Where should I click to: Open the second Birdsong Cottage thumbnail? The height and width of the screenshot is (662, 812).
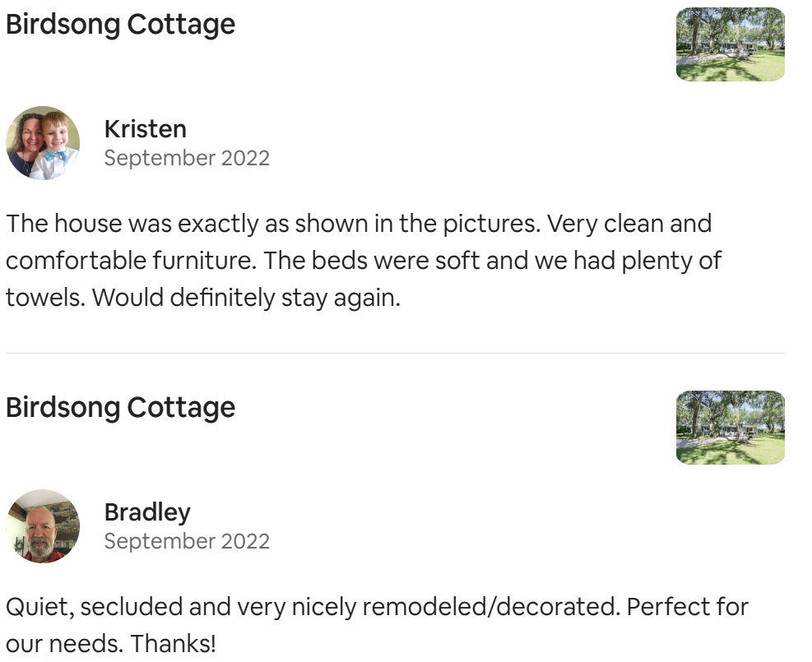pyautogui.click(x=731, y=428)
